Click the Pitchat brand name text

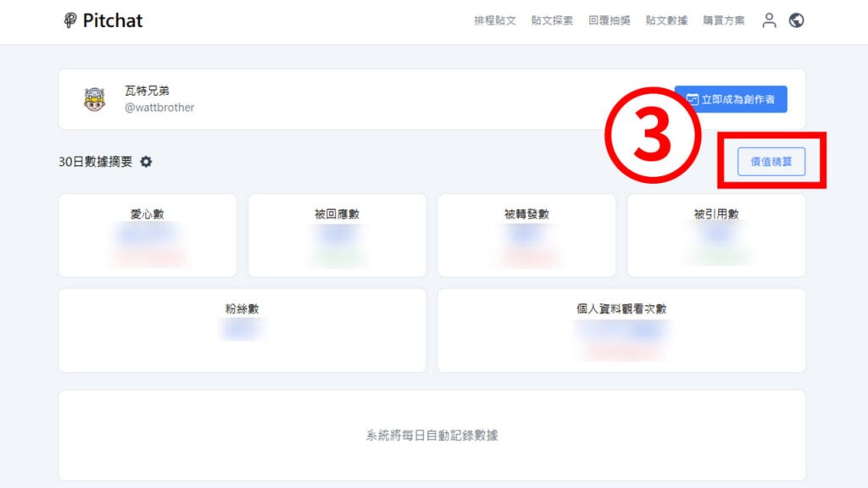pos(113,20)
